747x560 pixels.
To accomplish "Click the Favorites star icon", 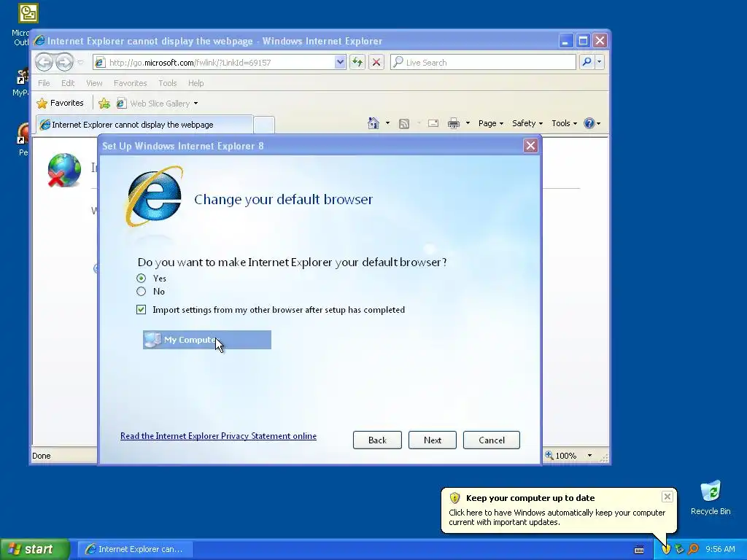I will [x=42, y=103].
